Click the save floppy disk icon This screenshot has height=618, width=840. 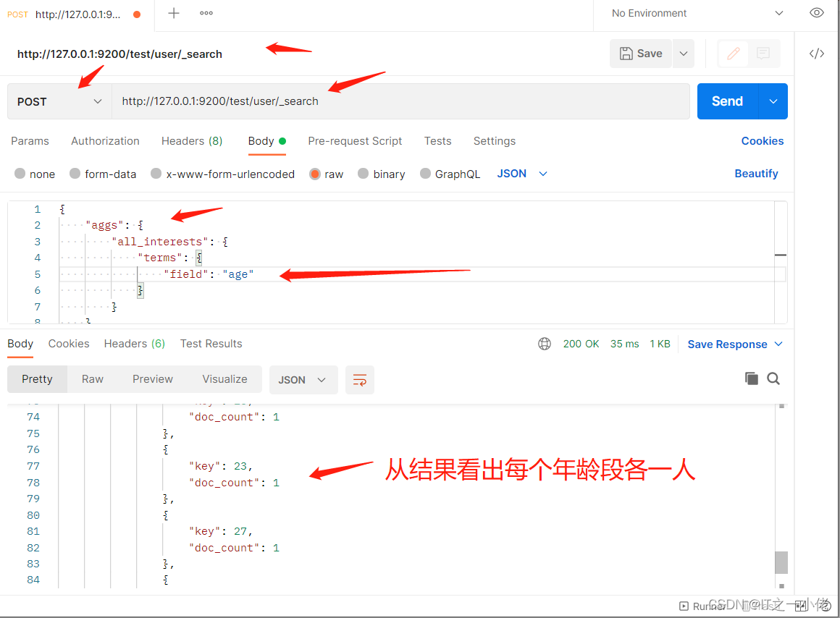[626, 54]
